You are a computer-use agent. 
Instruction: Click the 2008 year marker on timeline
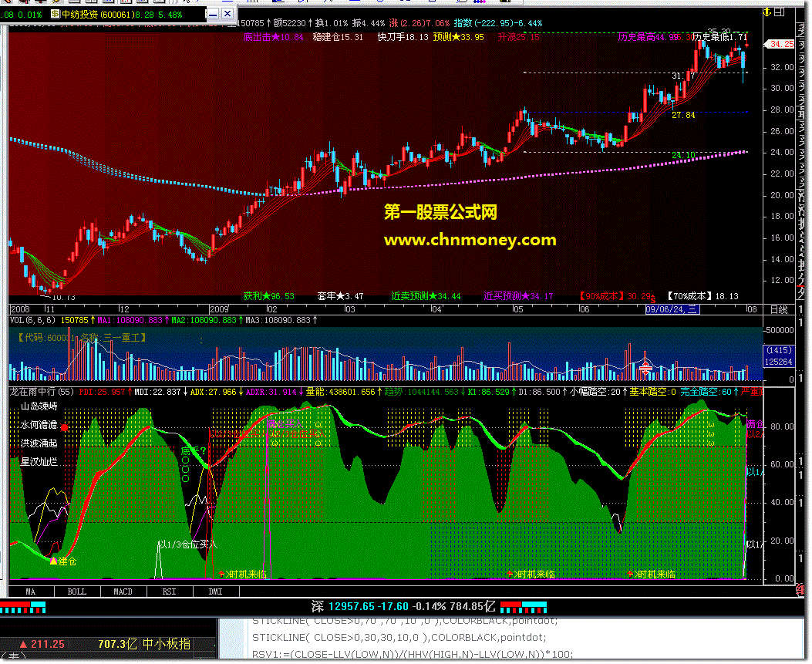(20, 310)
